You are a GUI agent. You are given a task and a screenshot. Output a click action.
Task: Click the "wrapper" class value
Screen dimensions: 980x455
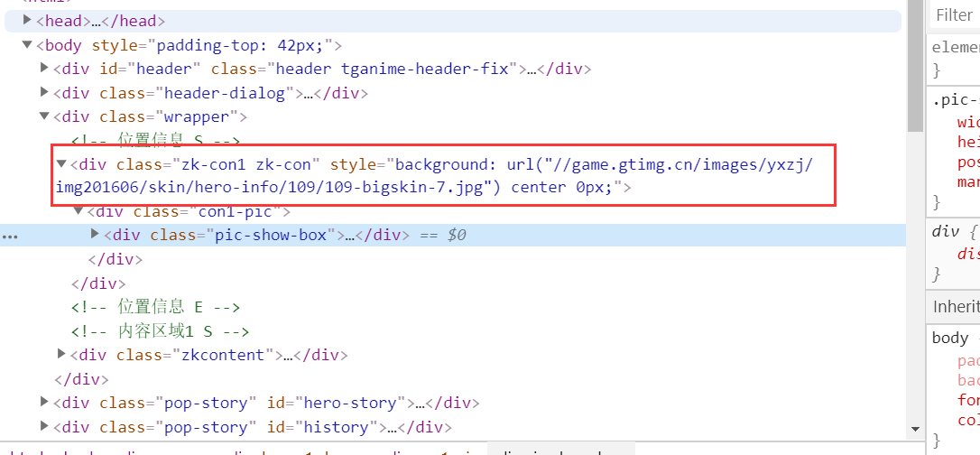(x=196, y=116)
